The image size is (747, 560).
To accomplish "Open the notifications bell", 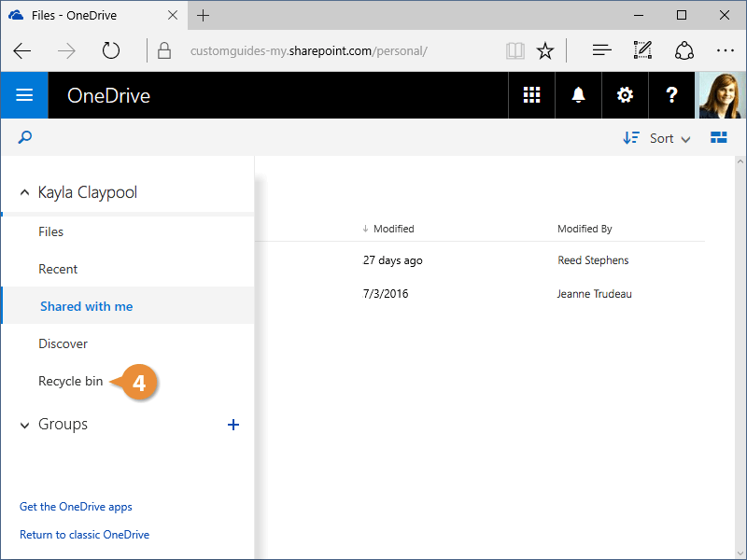I will [x=579, y=95].
